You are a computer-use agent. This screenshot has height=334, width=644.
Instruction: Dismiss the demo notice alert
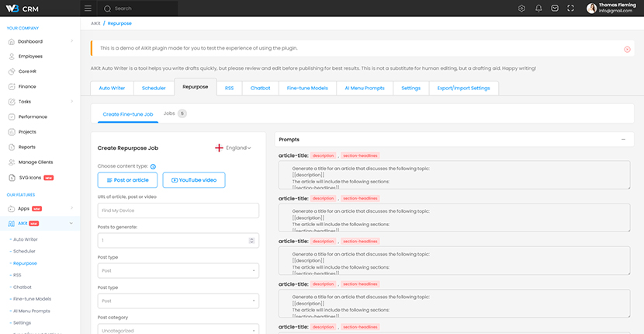(627, 50)
